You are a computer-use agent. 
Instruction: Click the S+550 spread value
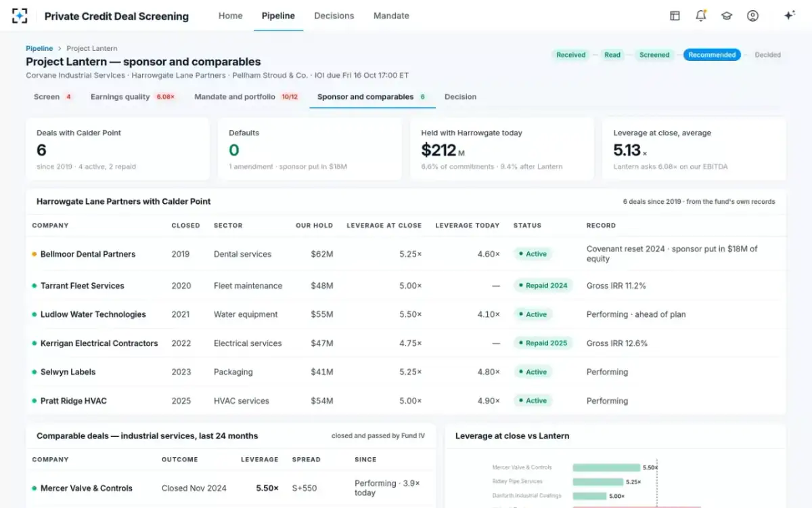click(306, 488)
